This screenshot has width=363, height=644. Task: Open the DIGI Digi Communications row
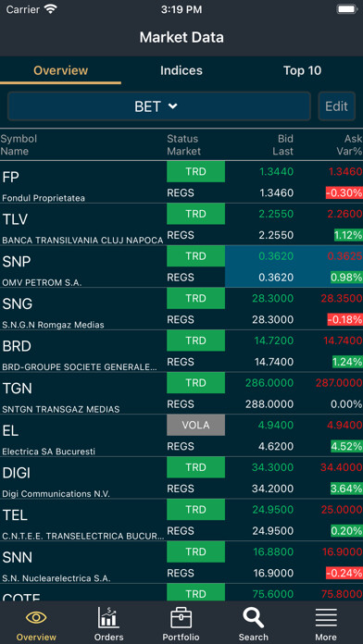(x=181, y=477)
